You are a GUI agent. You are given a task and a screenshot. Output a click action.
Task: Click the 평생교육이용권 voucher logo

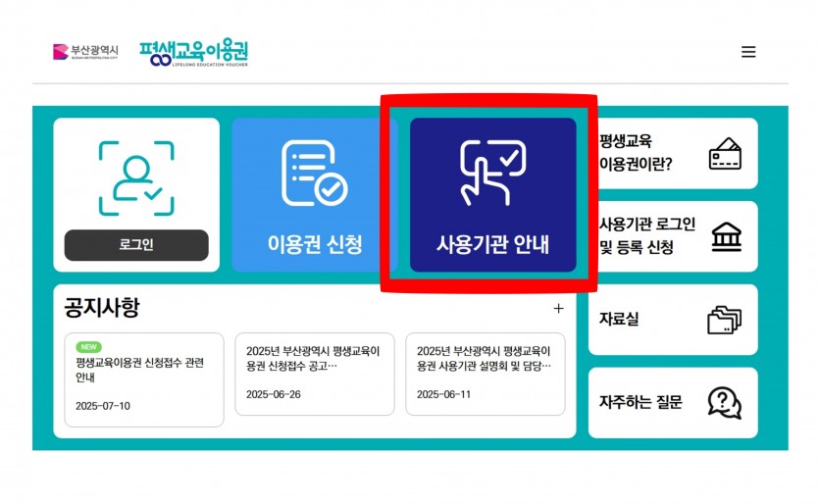194,53
